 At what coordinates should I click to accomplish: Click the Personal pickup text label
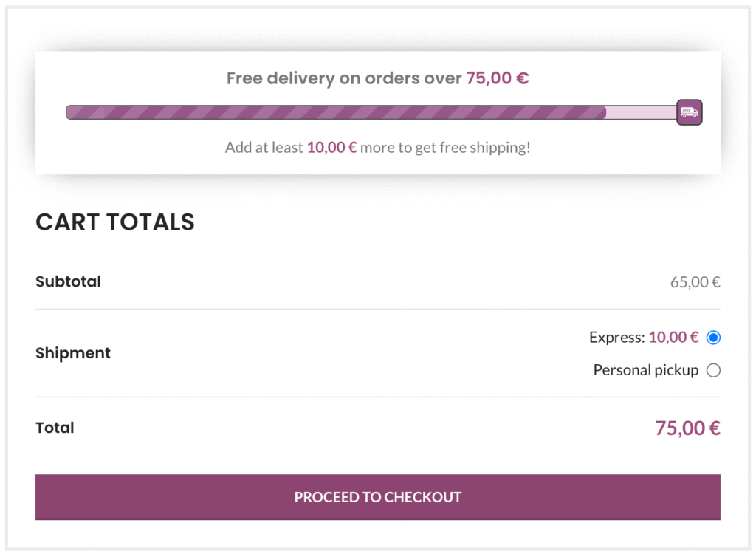[645, 370]
